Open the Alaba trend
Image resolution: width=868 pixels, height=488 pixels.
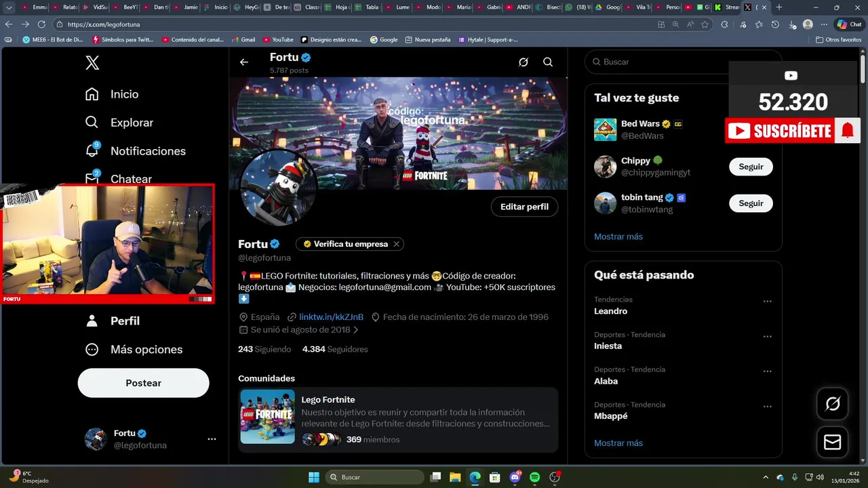(x=606, y=381)
